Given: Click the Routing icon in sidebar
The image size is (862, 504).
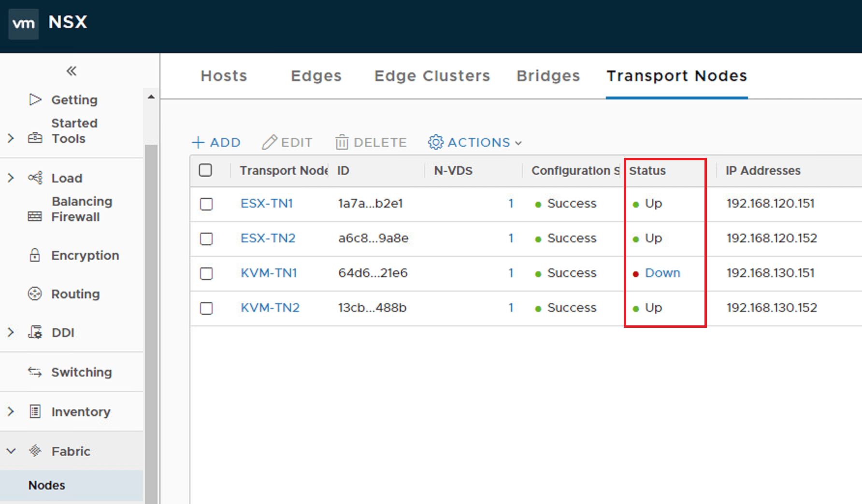Looking at the screenshot, I should point(35,294).
